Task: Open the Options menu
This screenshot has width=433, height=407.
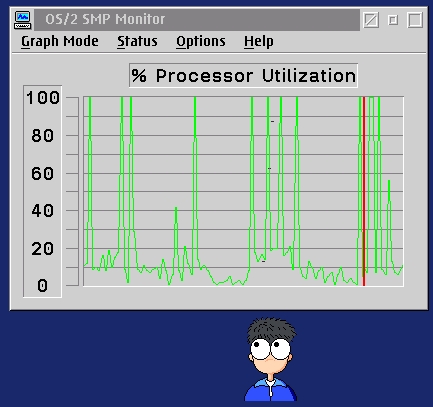Action: (201, 42)
